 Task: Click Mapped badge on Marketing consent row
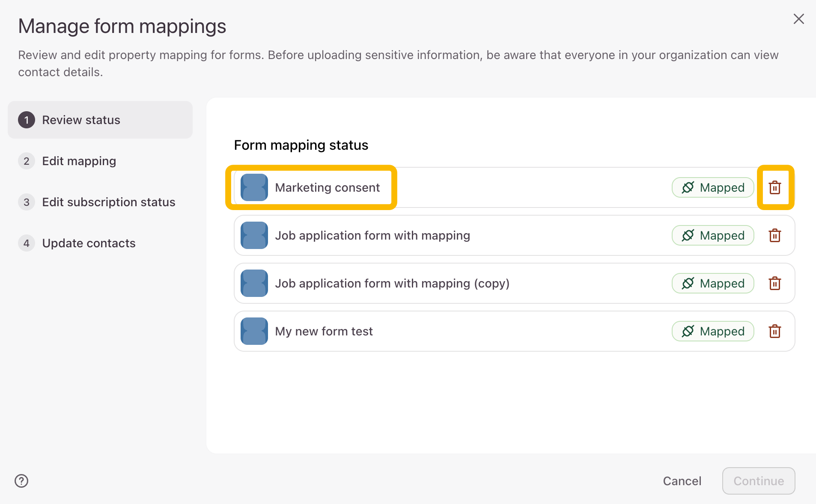(x=712, y=188)
